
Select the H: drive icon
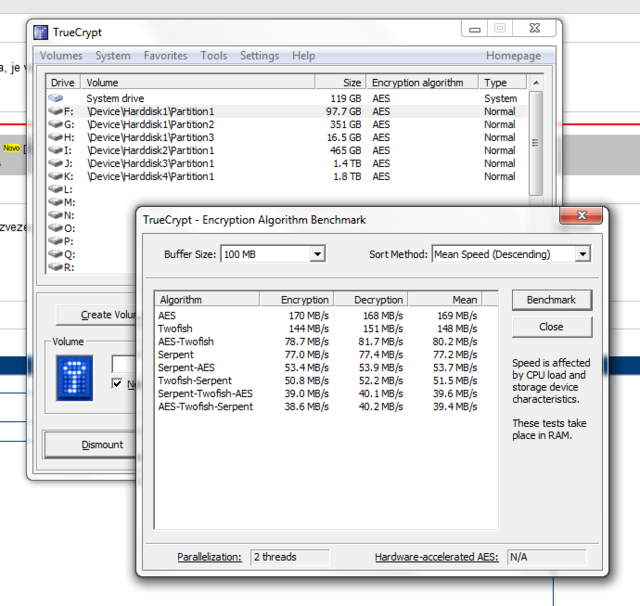pos(56,137)
